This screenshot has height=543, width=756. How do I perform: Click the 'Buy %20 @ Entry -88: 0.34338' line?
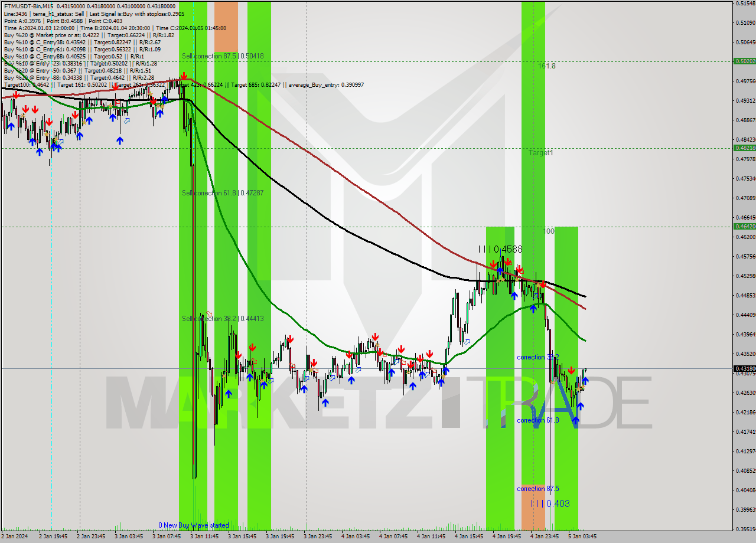(x=79, y=77)
